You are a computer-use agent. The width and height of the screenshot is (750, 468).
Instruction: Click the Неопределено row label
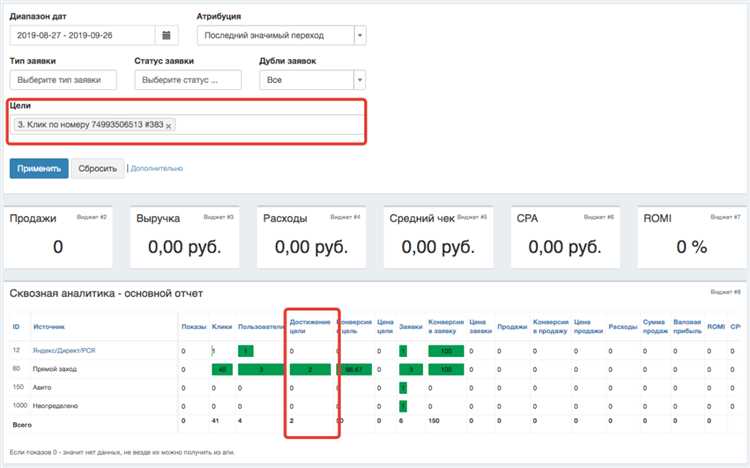[55, 406]
